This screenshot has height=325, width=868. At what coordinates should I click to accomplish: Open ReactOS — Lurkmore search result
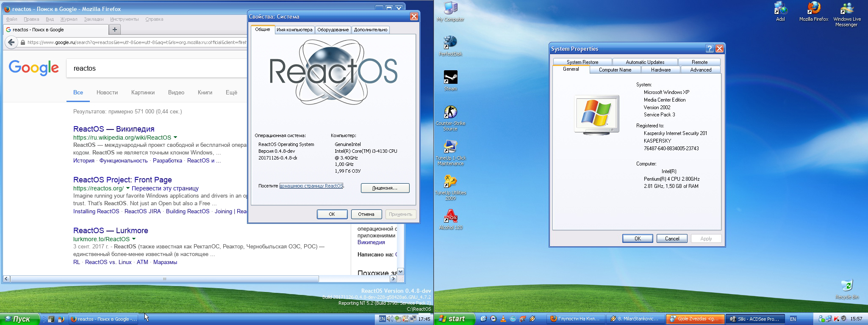click(111, 231)
